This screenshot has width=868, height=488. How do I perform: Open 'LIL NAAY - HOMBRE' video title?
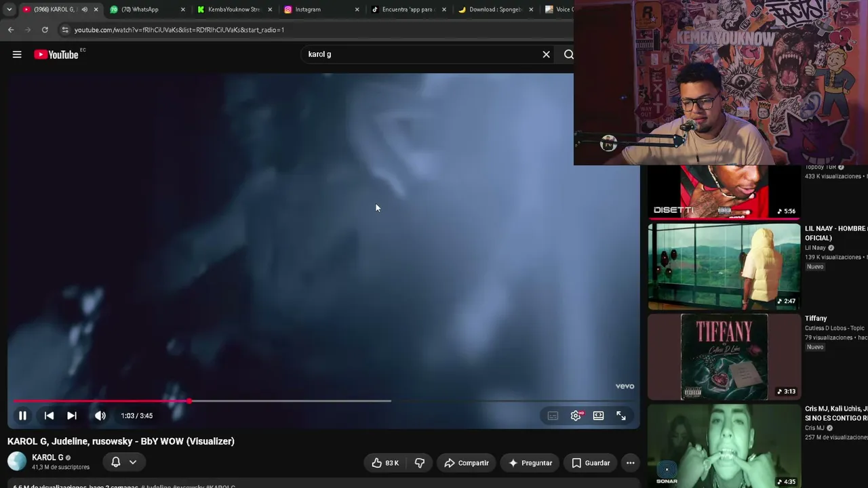[x=836, y=233]
